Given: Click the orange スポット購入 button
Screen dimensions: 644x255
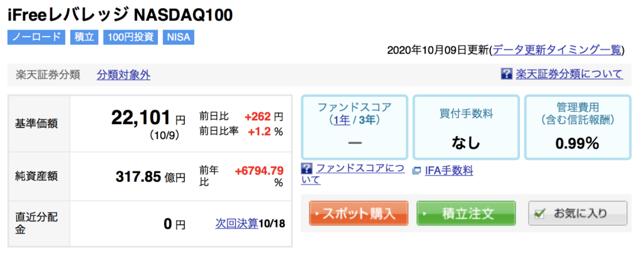Looking at the screenshot, I should [358, 213].
